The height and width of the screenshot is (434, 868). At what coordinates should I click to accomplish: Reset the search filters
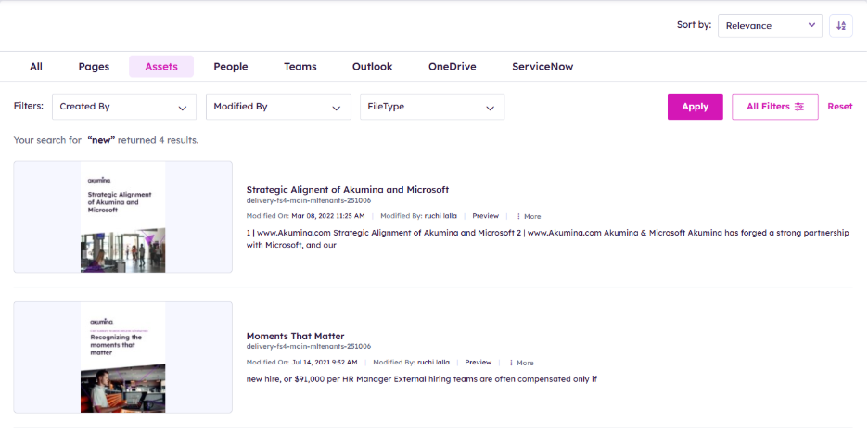coord(839,107)
